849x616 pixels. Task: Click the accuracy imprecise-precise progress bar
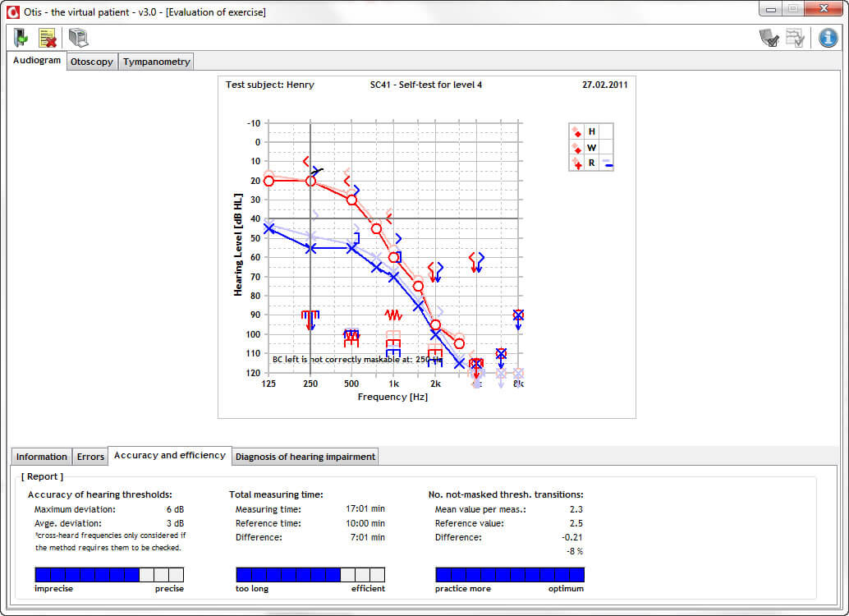108,574
